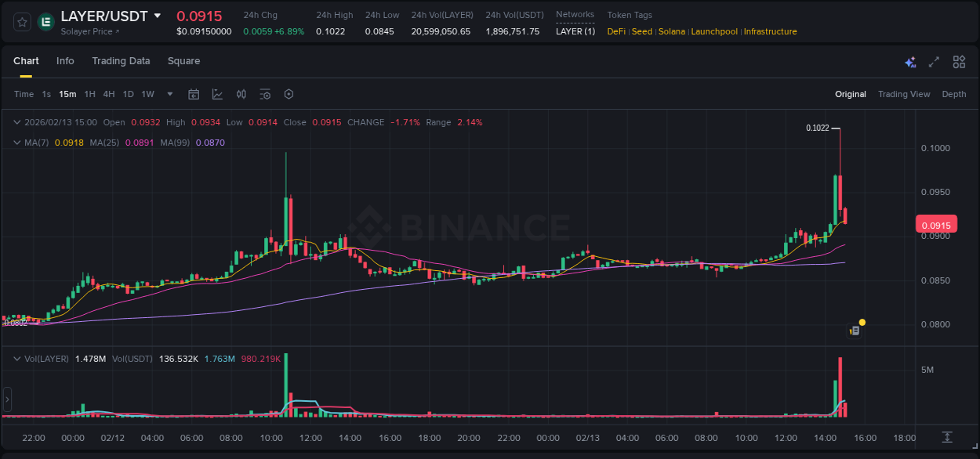Screen dimensions: 980x459
Task: Expand the chart to fullscreen
Action: [934, 61]
